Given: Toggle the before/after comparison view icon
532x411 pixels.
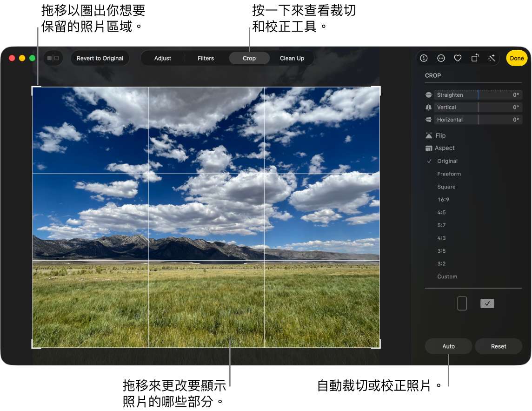Looking at the screenshot, I should coord(53,58).
